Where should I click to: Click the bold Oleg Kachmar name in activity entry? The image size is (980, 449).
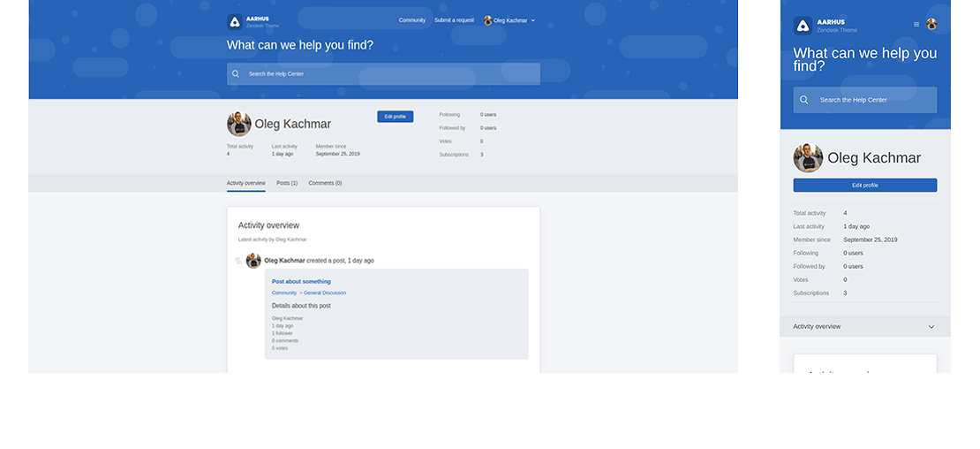[284, 261]
